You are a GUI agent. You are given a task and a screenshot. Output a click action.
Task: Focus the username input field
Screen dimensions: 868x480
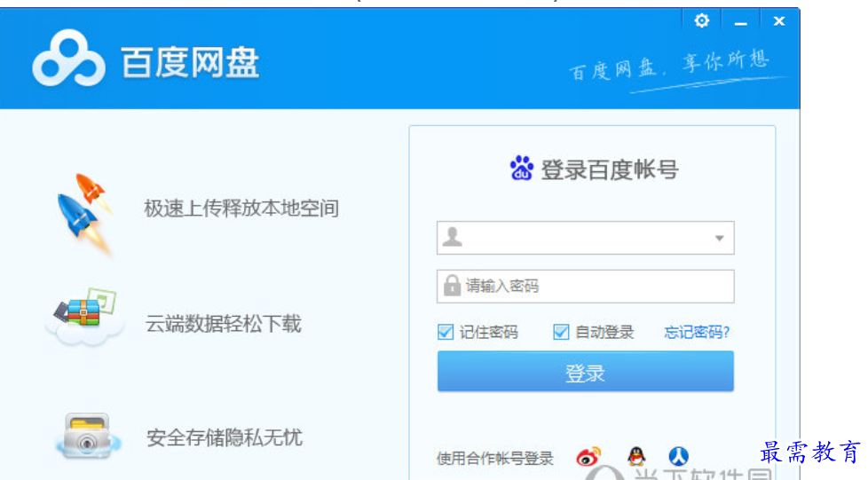[x=585, y=238]
